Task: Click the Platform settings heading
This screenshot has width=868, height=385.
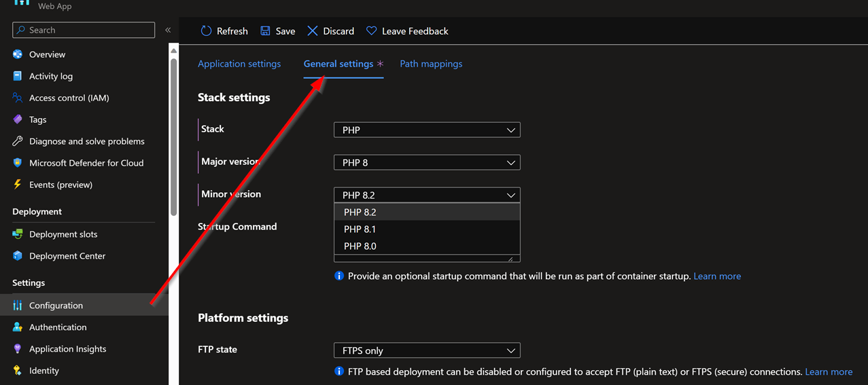Action: coord(243,318)
